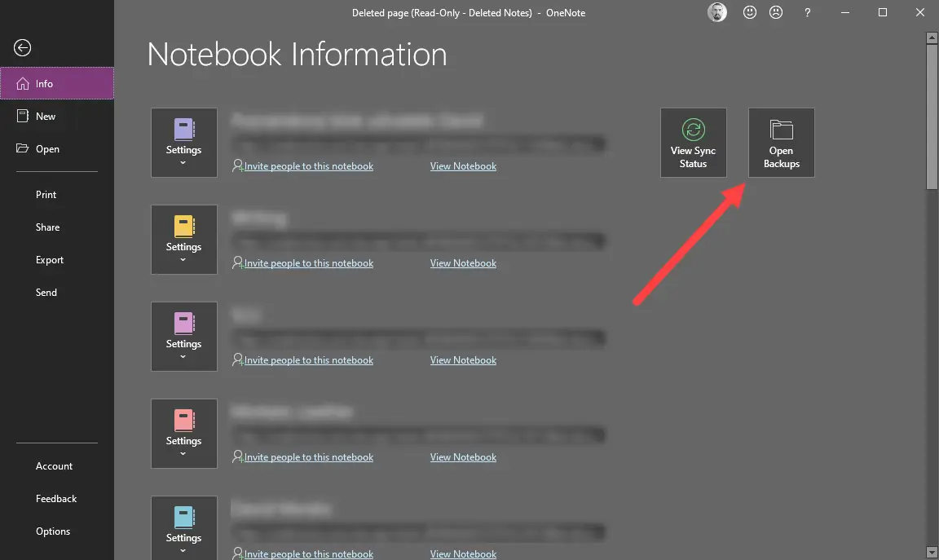Go back using the back arrow
Viewport: 939px width, 560px height.
(22, 48)
